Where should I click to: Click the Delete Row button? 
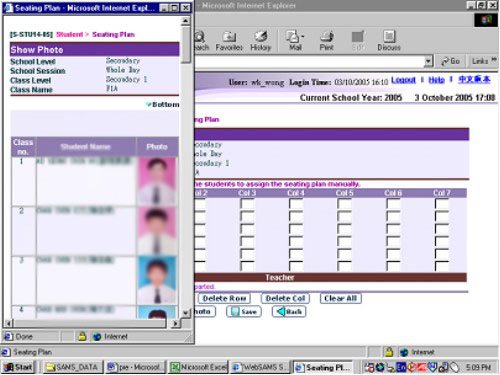click(x=224, y=298)
